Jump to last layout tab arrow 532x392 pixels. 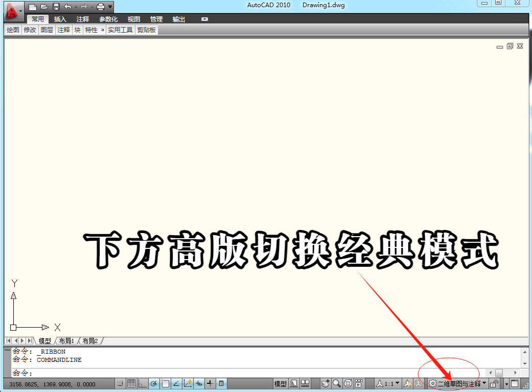click(30, 340)
